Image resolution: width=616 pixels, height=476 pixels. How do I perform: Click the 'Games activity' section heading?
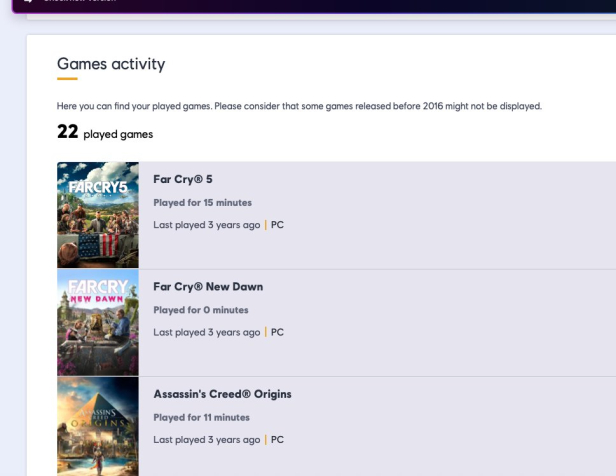pyautogui.click(x=111, y=65)
